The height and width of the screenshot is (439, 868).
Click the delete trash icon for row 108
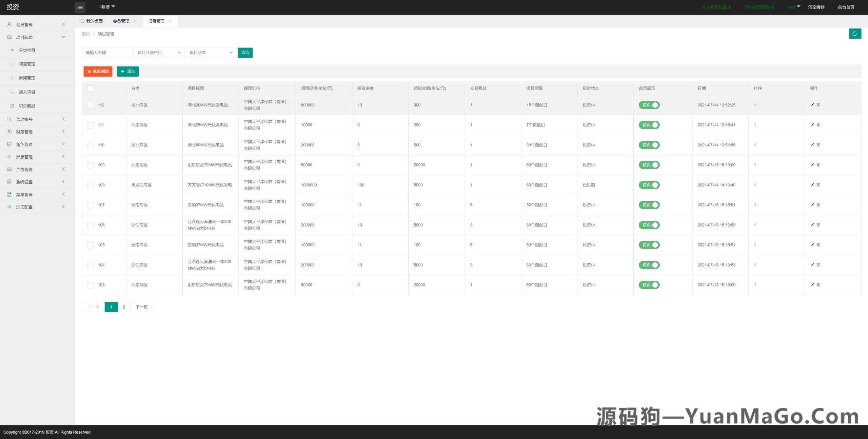pyautogui.click(x=818, y=185)
